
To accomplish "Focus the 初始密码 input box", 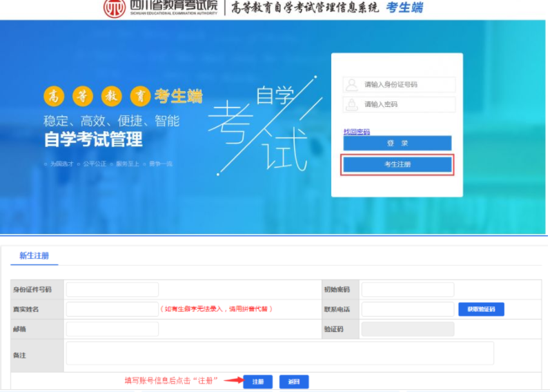I will (408, 290).
